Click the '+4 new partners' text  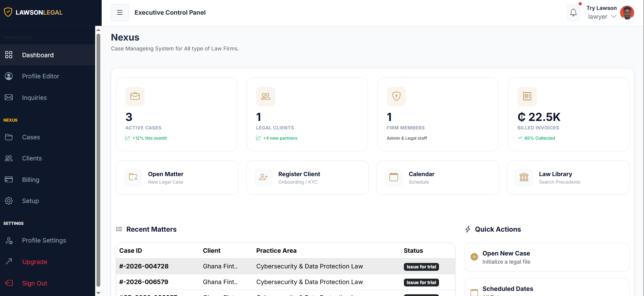click(x=280, y=138)
